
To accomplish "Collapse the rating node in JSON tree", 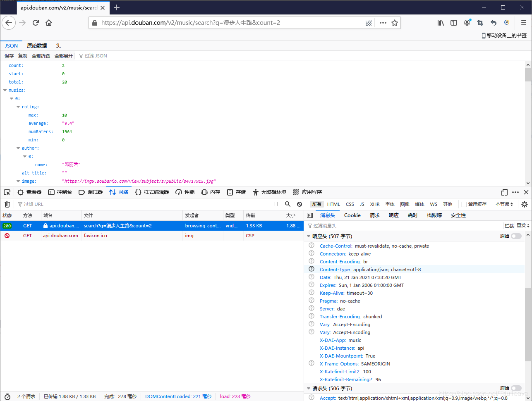I will tap(18, 107).
